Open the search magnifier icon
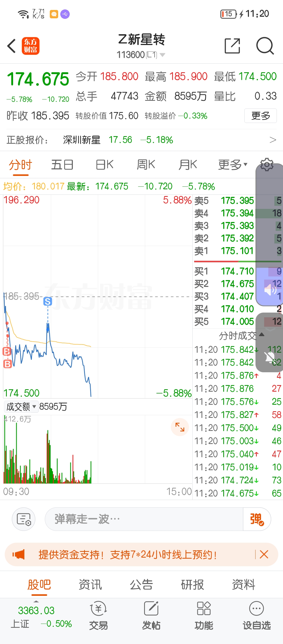The image size is (283, 644). click(x=265, y=46)
